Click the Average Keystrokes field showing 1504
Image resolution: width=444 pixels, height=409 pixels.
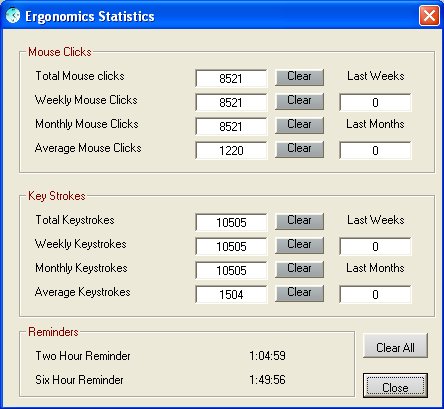(231, 294)
